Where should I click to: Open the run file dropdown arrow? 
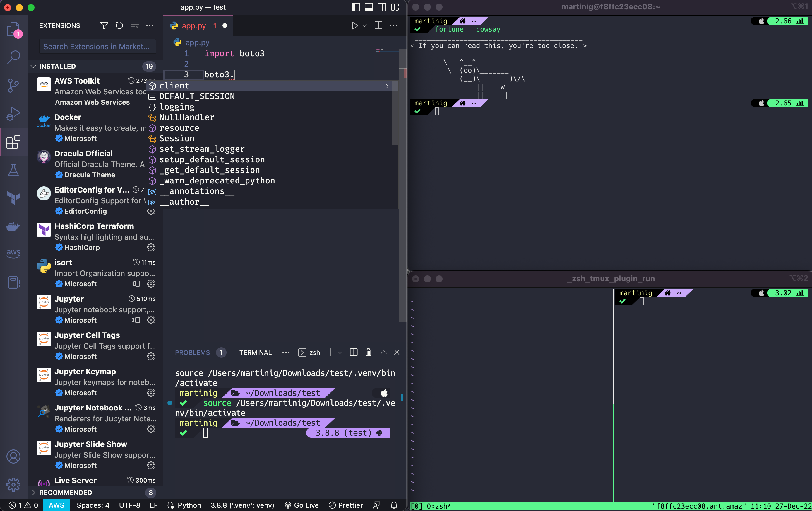pyautogui.click(x=364, y=26)
